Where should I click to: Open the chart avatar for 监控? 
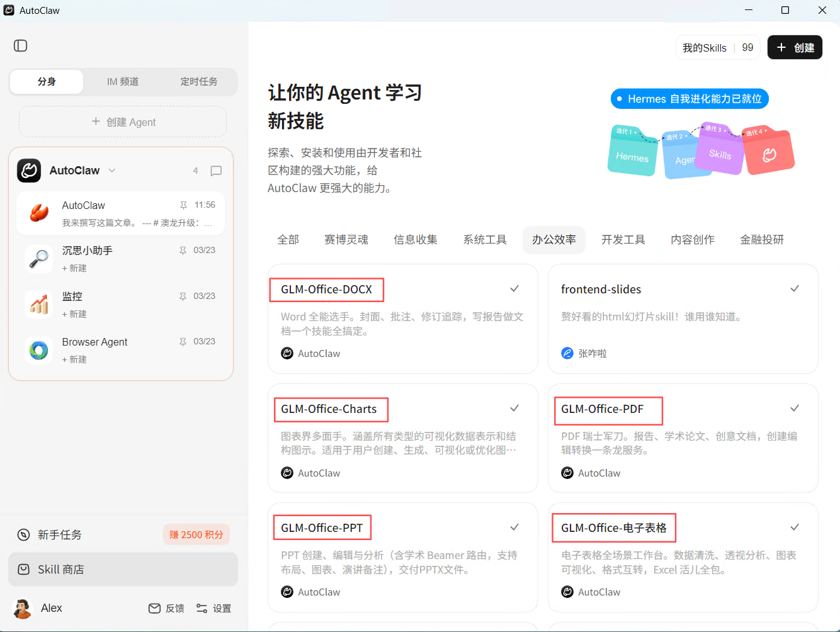click(x=39, y=305)
